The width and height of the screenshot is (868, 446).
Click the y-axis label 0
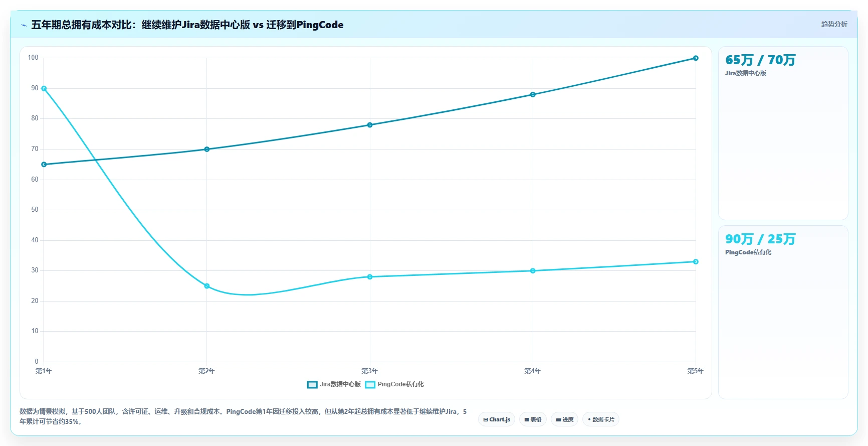(37, 362)
